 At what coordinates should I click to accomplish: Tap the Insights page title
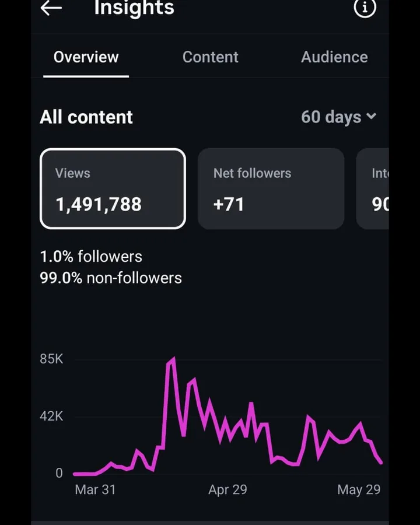click(x=134, y=8)
